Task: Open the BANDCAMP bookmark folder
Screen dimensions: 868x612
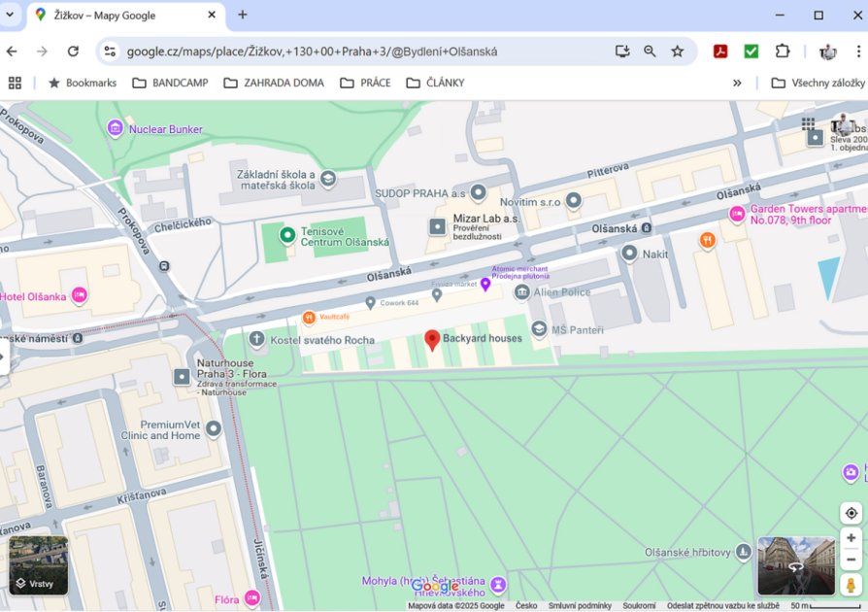Action: (171, 84)
